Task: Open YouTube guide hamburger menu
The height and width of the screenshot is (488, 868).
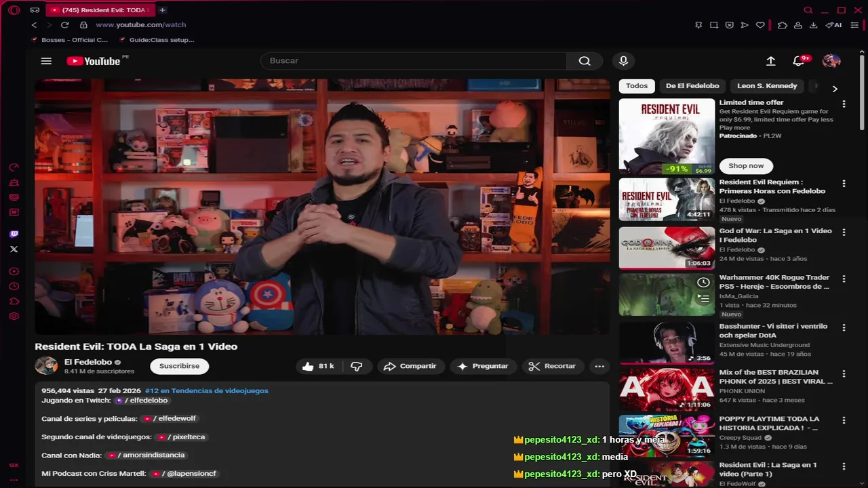Action: tap(46, 61)
